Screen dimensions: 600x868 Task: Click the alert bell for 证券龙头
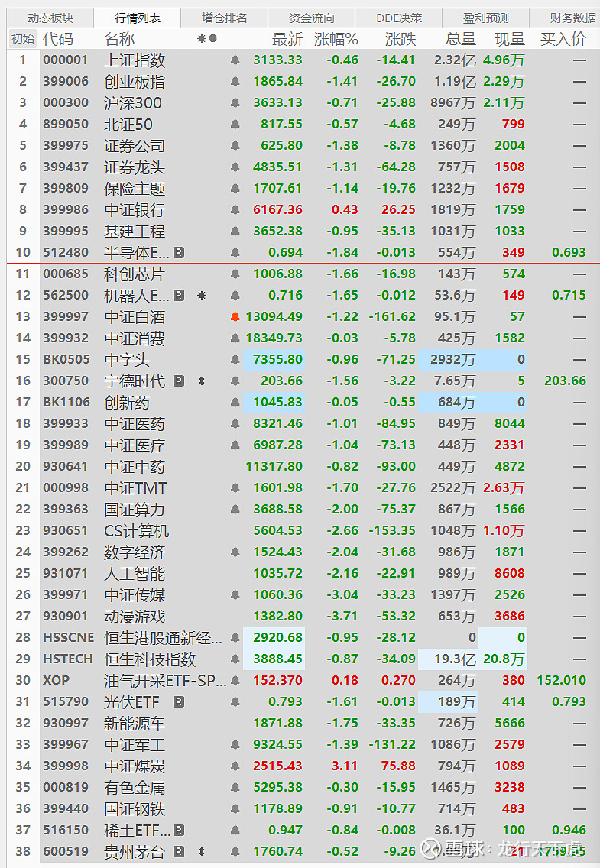coord(235,167)
